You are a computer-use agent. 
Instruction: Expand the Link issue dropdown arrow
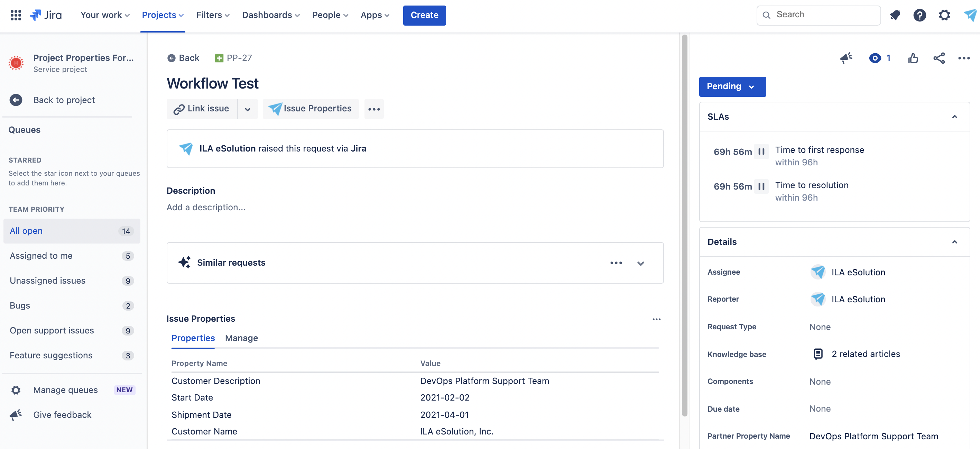pyautogui.click(x=248, y=109)
